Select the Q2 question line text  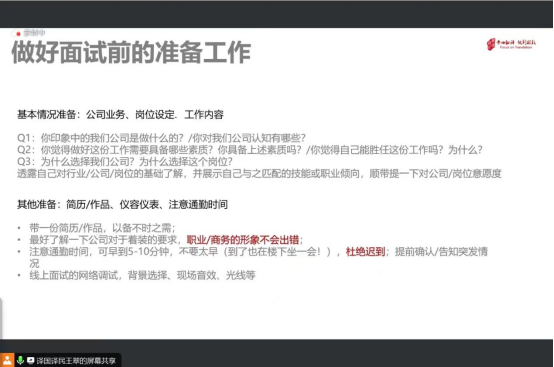[x=249, y=150]
